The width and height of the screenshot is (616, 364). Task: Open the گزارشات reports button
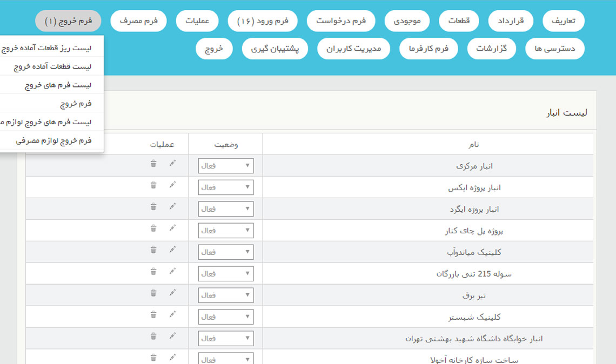tap(492, 49)
